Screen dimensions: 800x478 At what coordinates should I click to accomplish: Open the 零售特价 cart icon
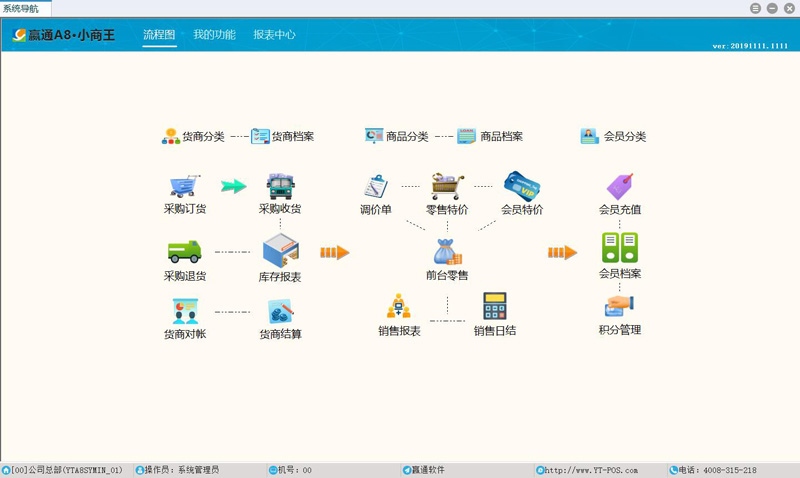tap(447, 187)
